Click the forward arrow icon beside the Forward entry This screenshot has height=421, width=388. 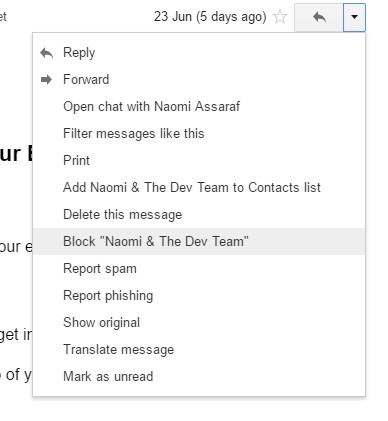click(x=46, y=79)
